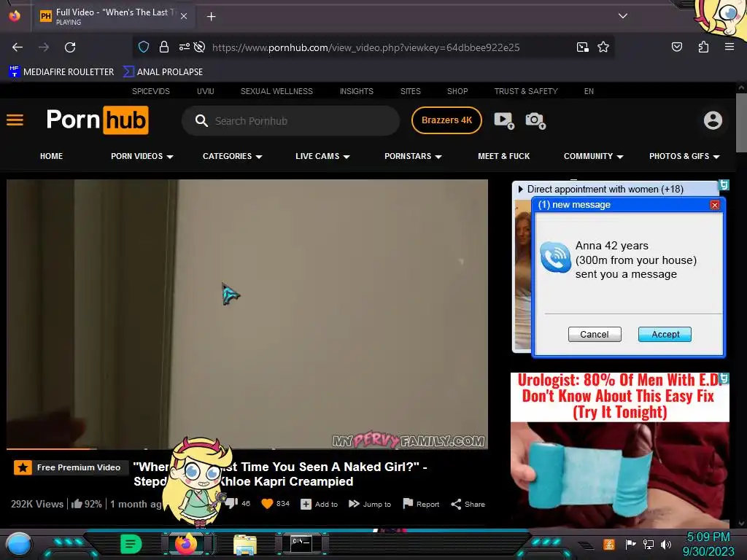This screenshot has height=560, width=747.
Task: Click Accept in the message ad
Action: coord(665,334)
